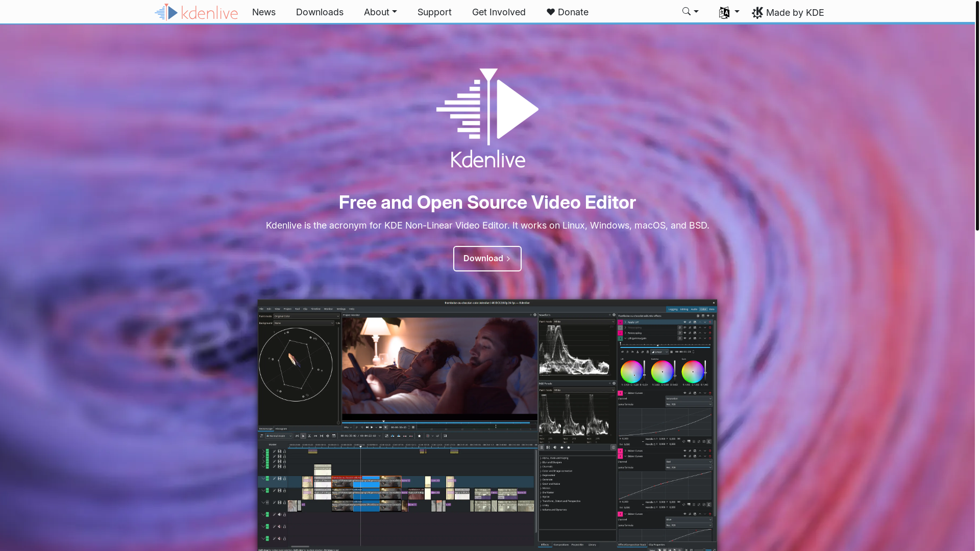This screenshot has width=980, height=551.
Task: Click the Donate heart link
Action: [568, 12]
